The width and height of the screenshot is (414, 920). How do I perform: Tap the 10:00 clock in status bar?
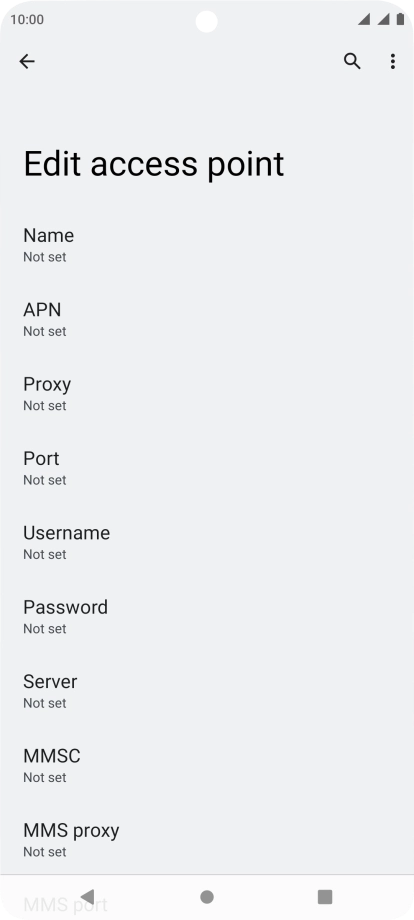coord(27,19)
